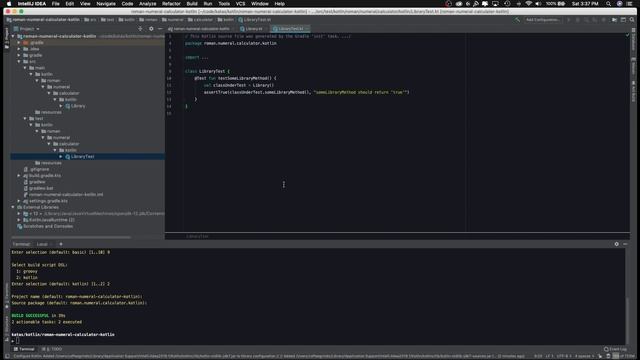Add a new terminal session tab

(x=61, y=244)
